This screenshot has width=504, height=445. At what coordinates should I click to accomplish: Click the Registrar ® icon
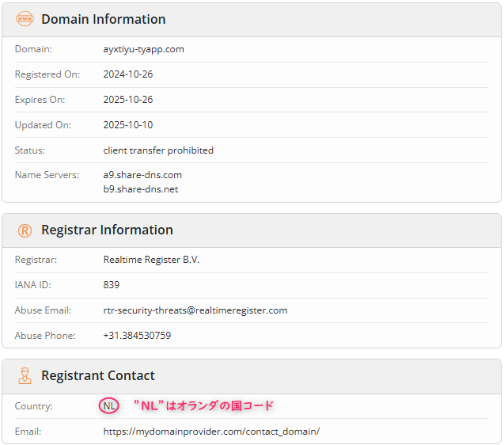pos(25,230)
